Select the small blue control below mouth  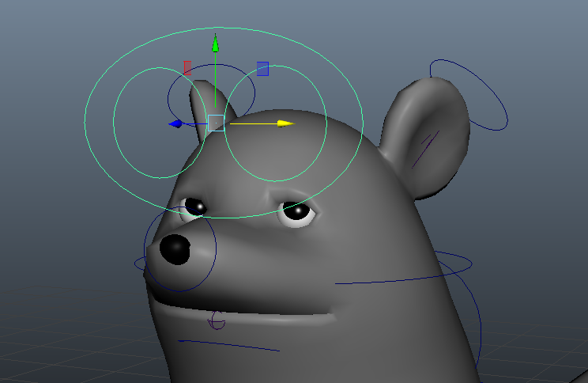point(217,322)
